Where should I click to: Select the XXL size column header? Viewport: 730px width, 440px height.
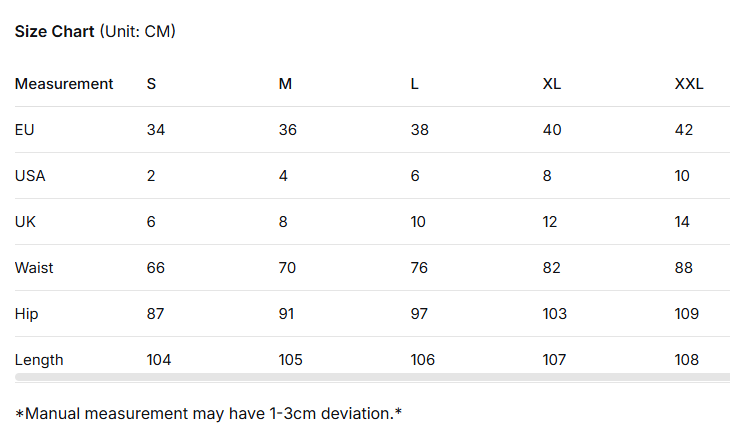[689, 84]
